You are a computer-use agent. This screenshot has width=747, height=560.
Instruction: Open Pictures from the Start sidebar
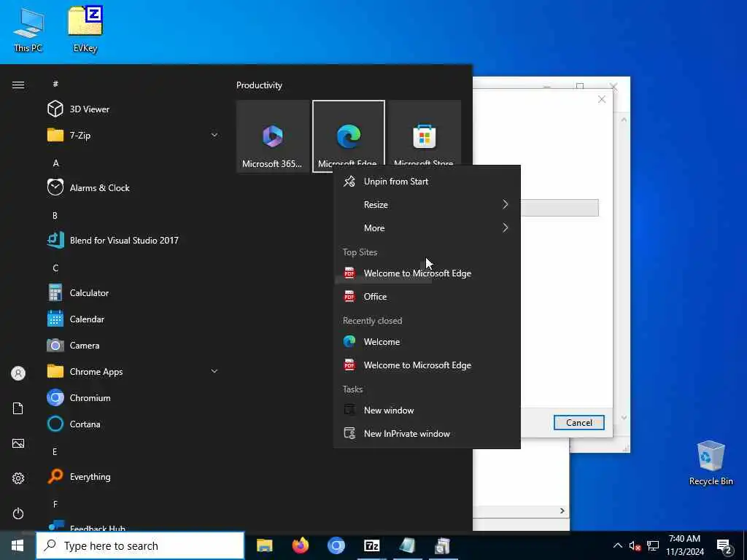[18, 443]
